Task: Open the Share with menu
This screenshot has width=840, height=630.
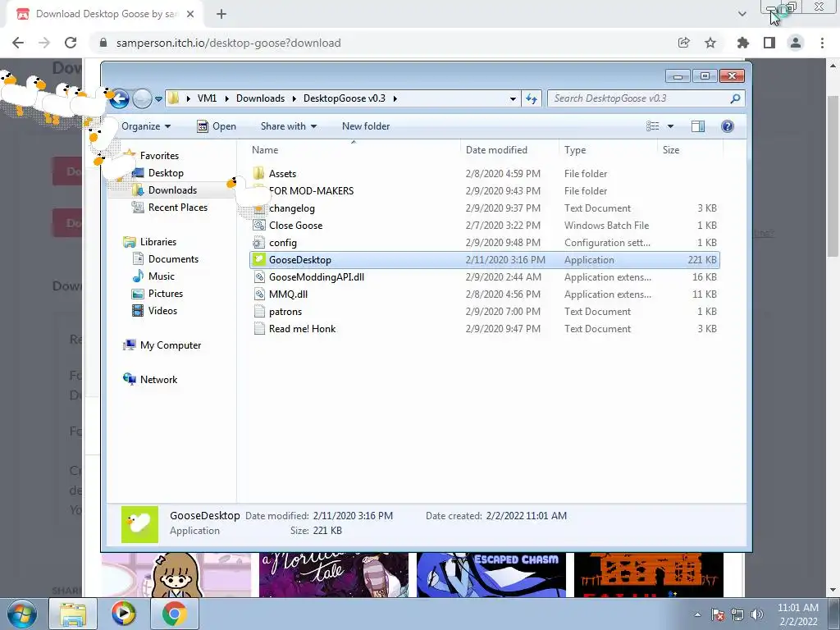Action: [x=288, y=126]
